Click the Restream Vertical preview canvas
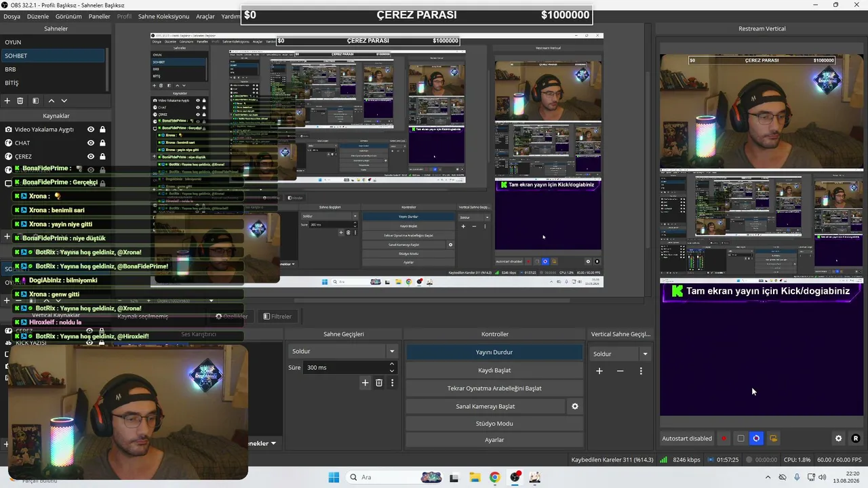Image resolution: width=868 pixels, height=488 pixels. 762,235
